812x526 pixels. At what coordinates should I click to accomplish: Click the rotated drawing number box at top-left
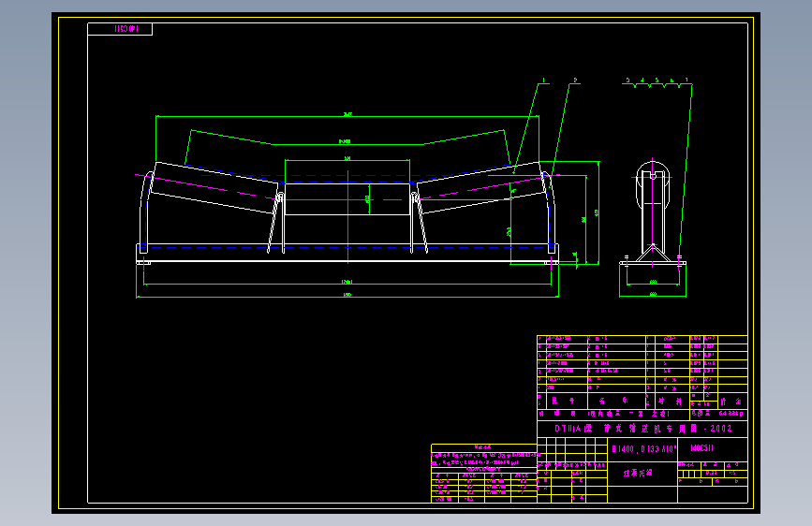(120, 29)
